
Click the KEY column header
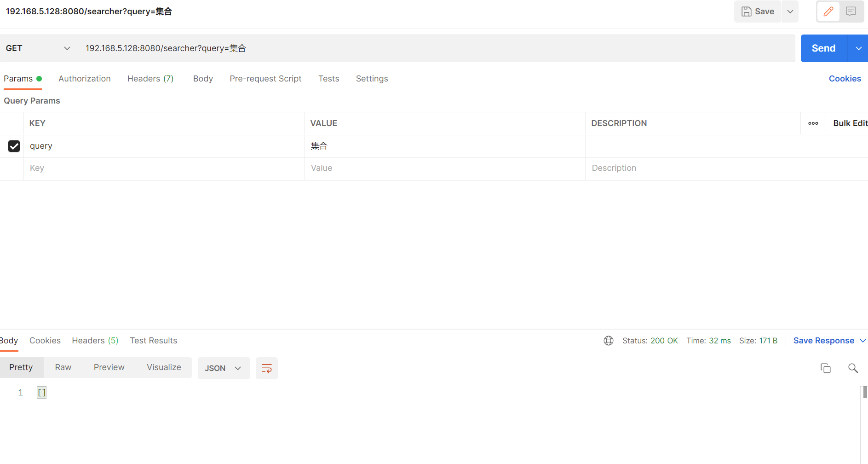[x=37, y=123]
